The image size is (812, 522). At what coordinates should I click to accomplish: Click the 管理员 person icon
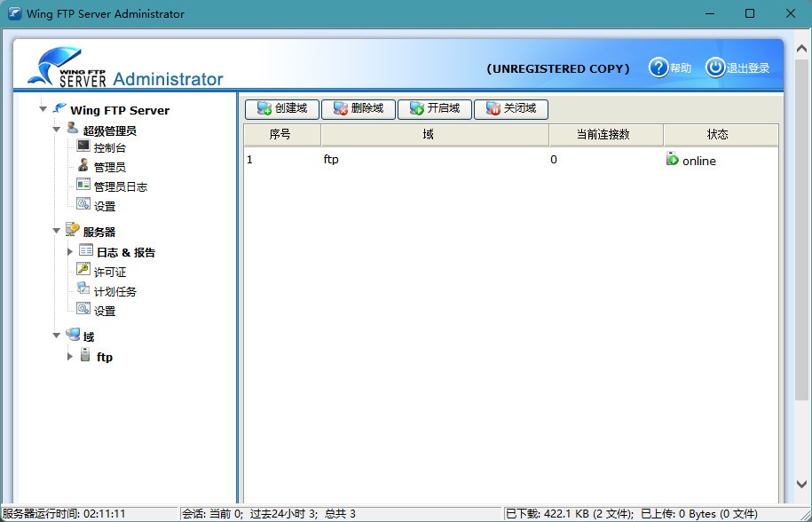(x=83, y=165)
